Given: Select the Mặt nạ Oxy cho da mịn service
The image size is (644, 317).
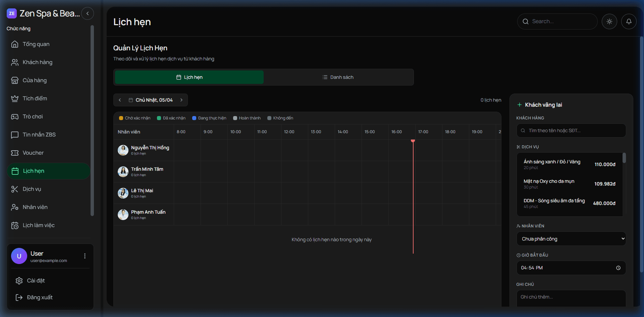Looking at the screenshot, I should (x=569, y=183).
